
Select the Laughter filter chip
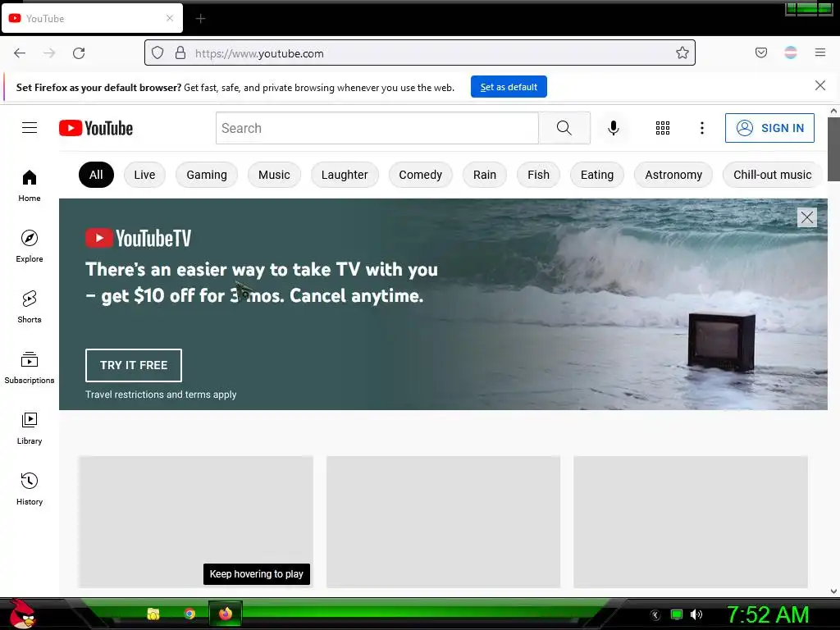click(x=345, y=175)
